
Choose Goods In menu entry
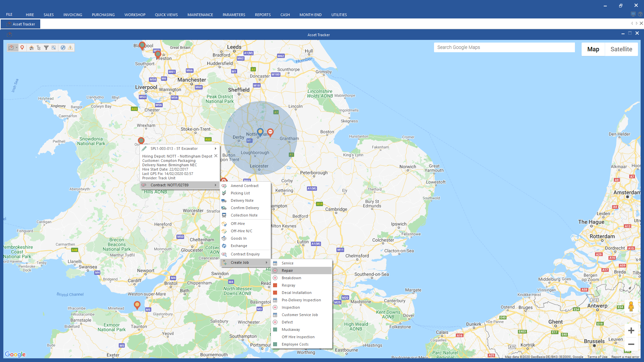pos(245,238)
